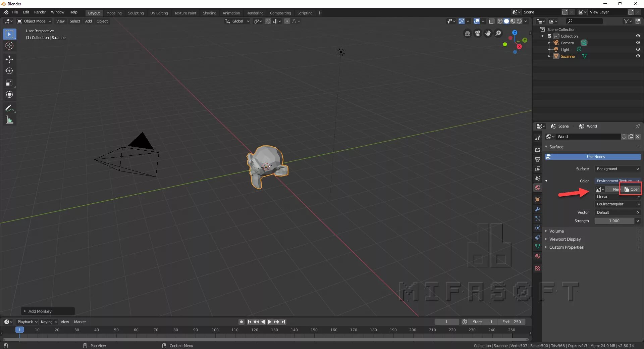Image resolution: width=644 pixels, height=349 pixels.
Task: Select the Scale tool
Action: tap(9, 83)
